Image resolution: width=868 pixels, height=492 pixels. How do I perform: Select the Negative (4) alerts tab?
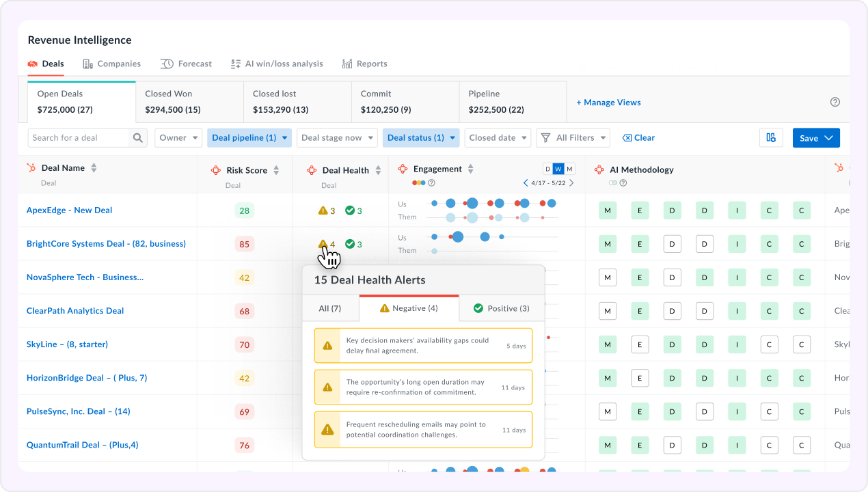point(409,308)
